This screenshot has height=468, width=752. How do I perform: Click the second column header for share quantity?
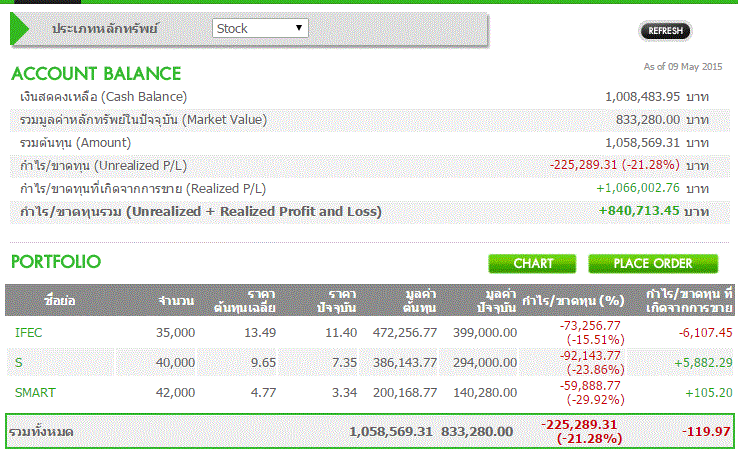(175, 300)
